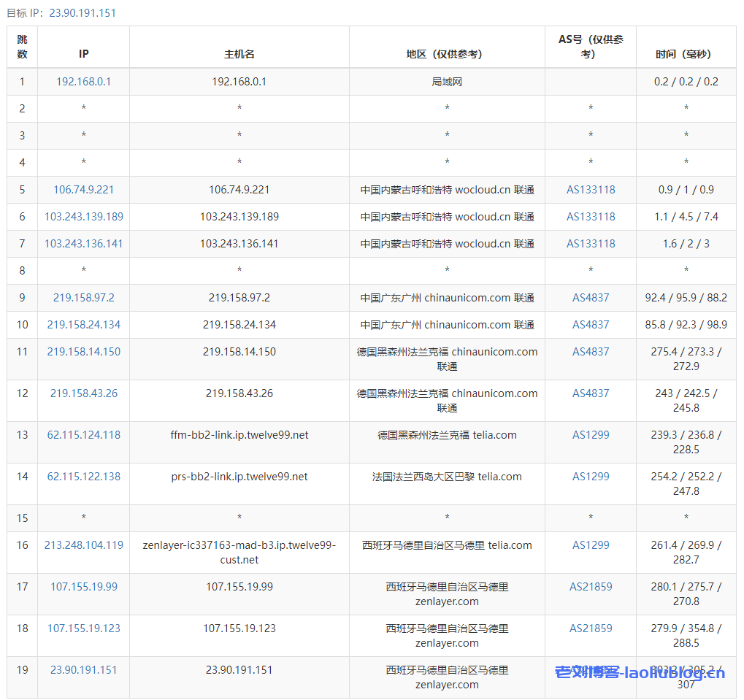The height and width of the screenshot is (700, 744).
Task: Select the ffm-bb2-link.ip.twelve99.net hostname cell
Action: 239,435
